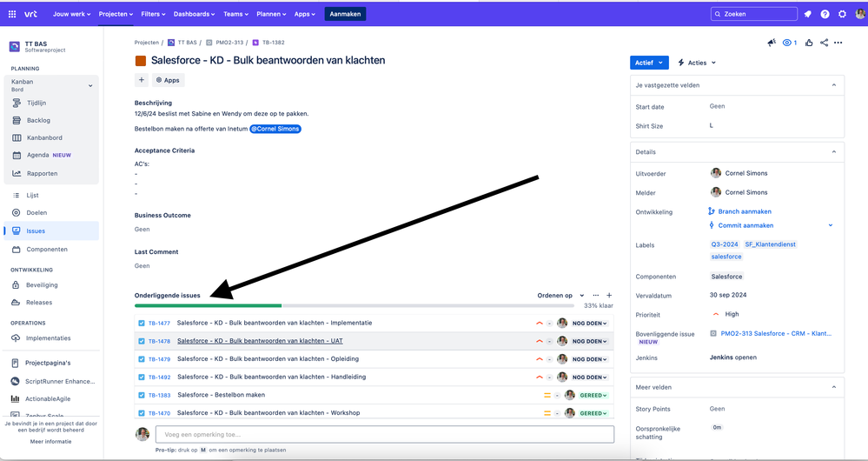Click the plus add-attachment button
Viewport: 868px width, 461px height.
tap(141, 80)
